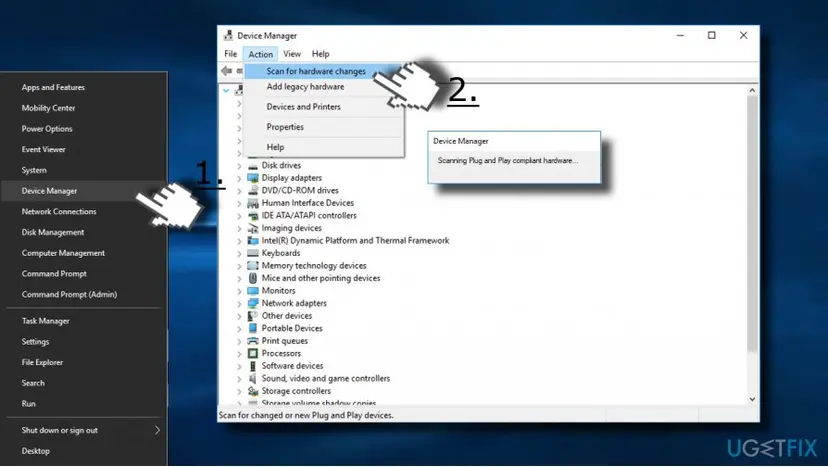Expand the Monitors node
The width and height of the screenshot is (828, 467).
239,291
